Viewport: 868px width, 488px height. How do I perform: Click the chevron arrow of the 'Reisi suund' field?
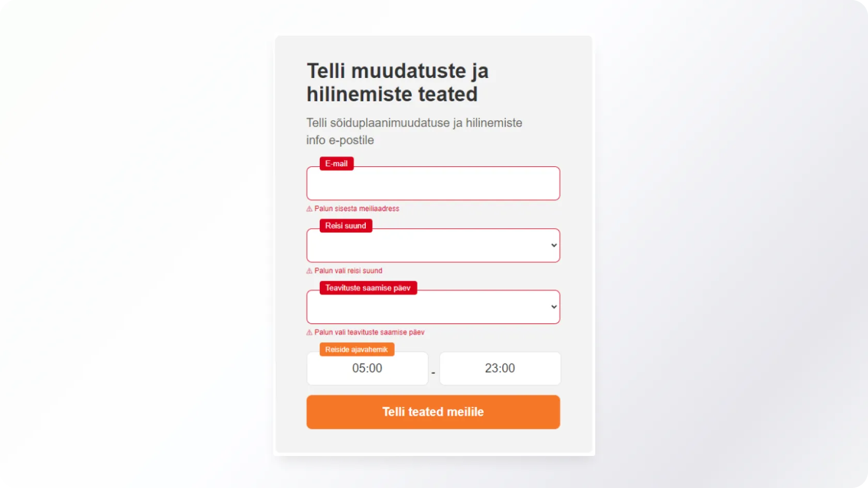(x=554, y=246)
